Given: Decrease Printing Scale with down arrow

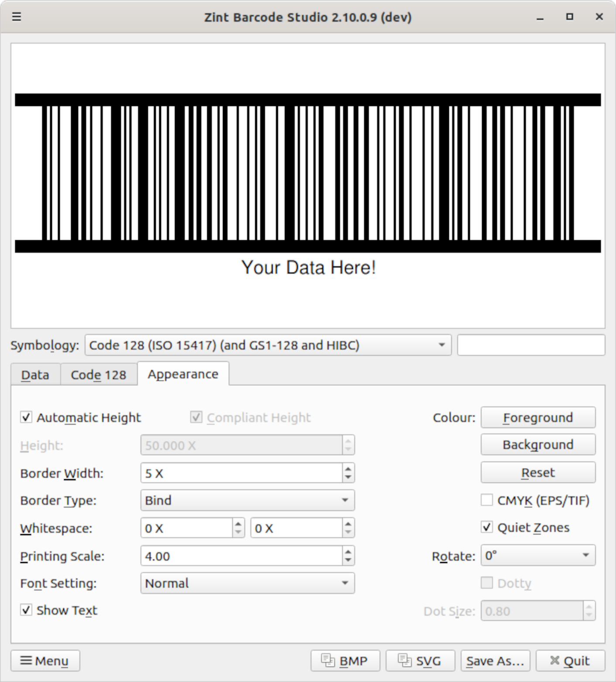Looking at the screenshot, I should click(348, 560).
